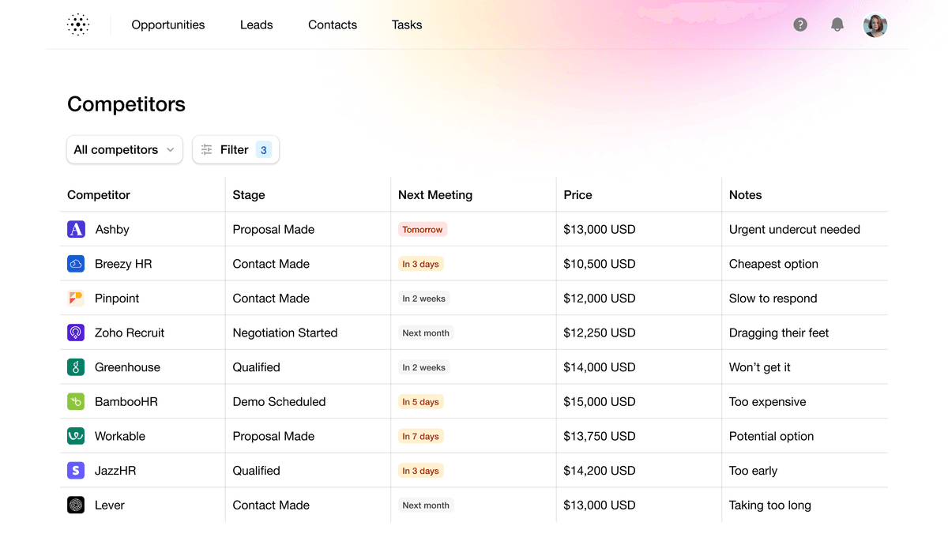Select the Breezy HR competitor name

123,264
